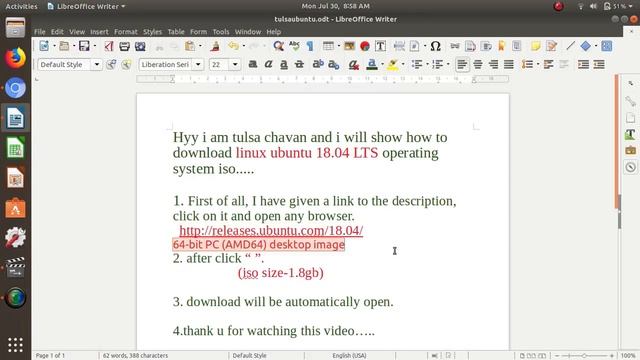
Task: Insert bookmark ribbon icon
Action: [x=502, y=46]
